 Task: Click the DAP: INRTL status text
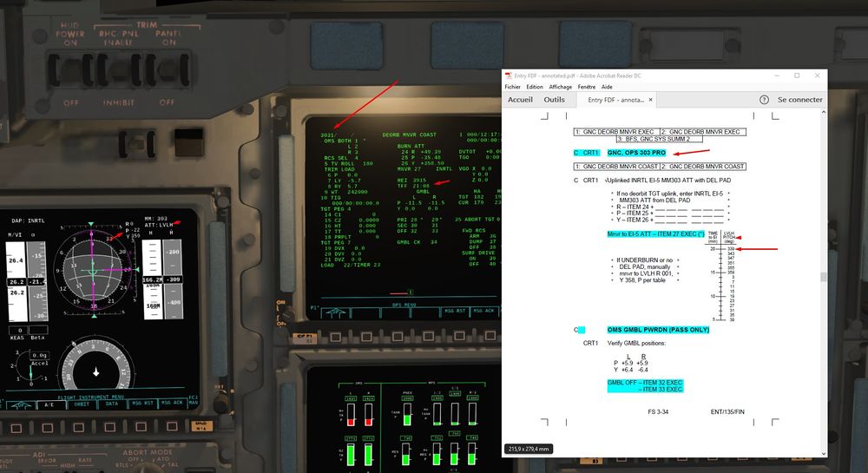[x=29, y=220]
